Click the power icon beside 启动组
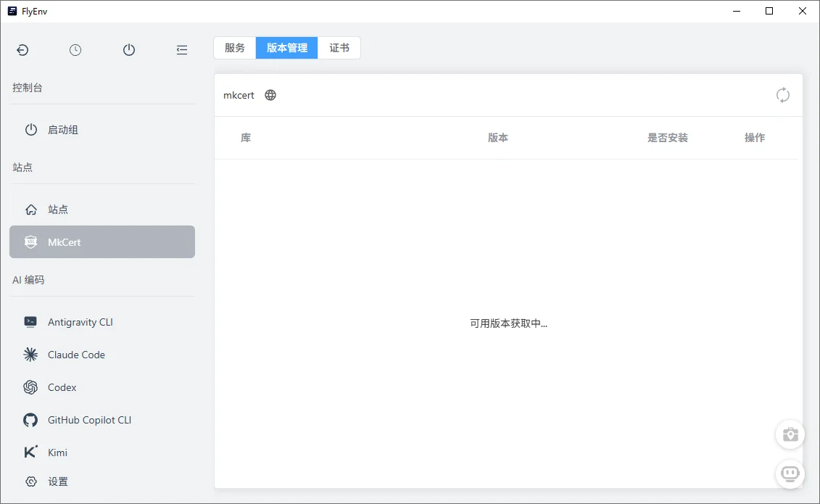 pos(31,130)
